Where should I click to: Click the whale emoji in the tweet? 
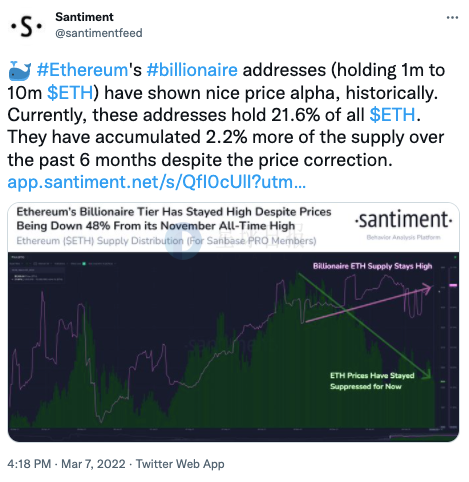[x=20, y=71]
